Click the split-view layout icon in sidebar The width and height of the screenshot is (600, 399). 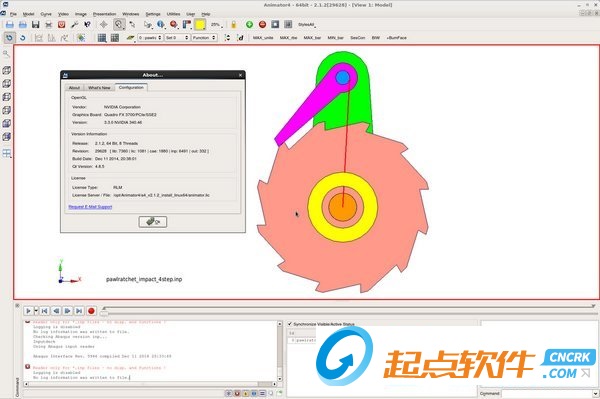point(7,153)
